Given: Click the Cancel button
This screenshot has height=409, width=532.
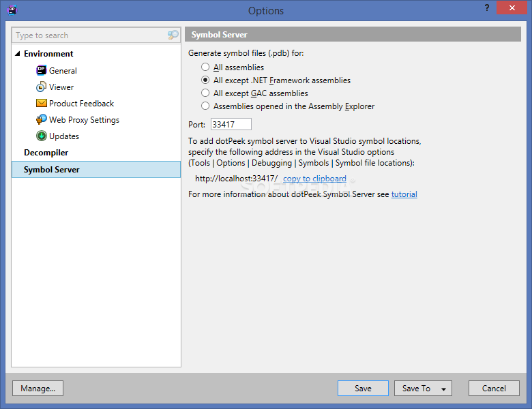Looking at the screenshot, I should tap(494, 388).
